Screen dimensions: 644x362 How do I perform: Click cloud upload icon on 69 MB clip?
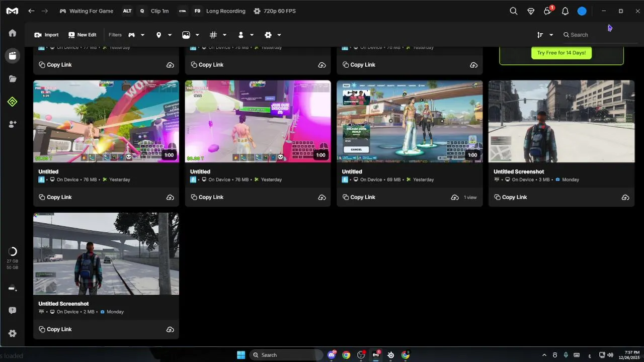tap(455, 198)
